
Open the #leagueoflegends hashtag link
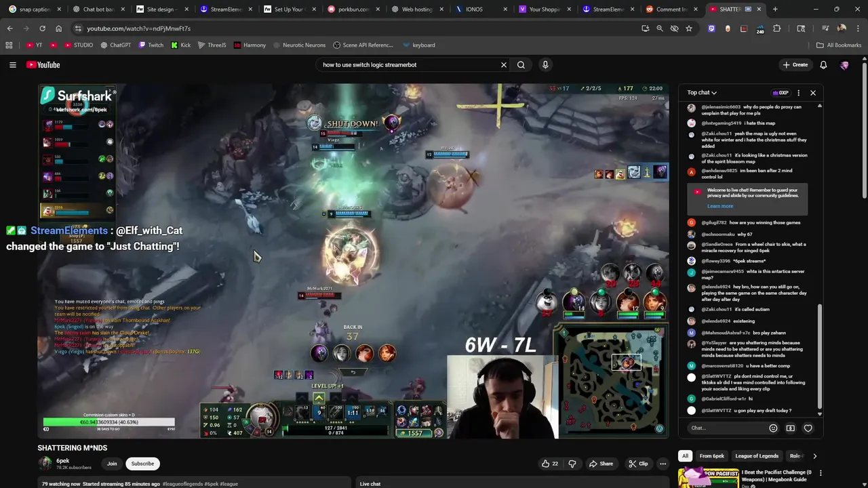(183, 484)
